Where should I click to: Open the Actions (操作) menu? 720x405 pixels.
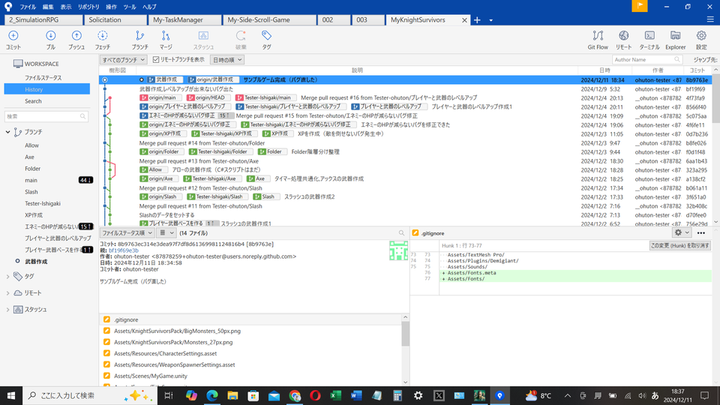[x=111, y=7]
